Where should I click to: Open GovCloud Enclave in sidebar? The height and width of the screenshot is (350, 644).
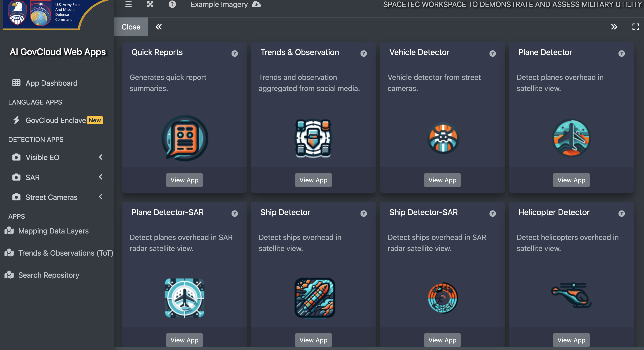point(56,120)
